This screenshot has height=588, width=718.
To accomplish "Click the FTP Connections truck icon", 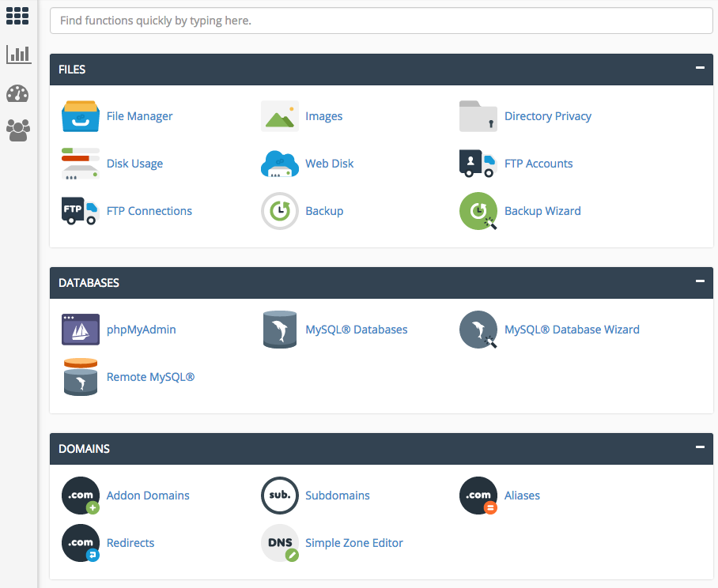I will [x=81, y=211].
